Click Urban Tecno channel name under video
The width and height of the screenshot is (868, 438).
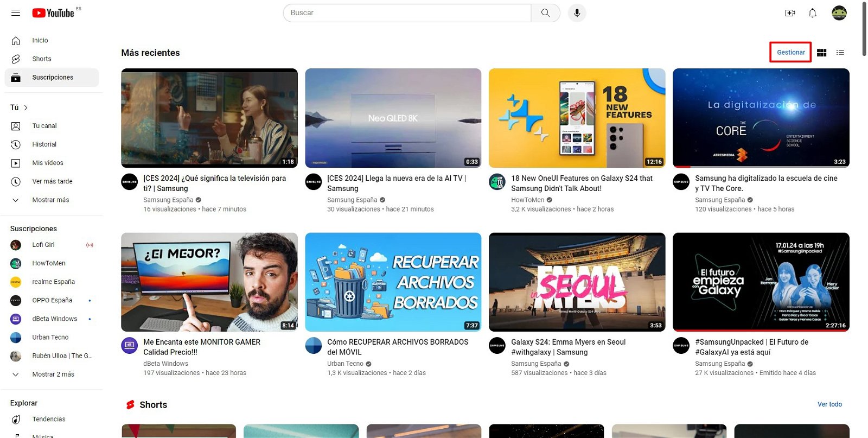click(x=345, y=364)
